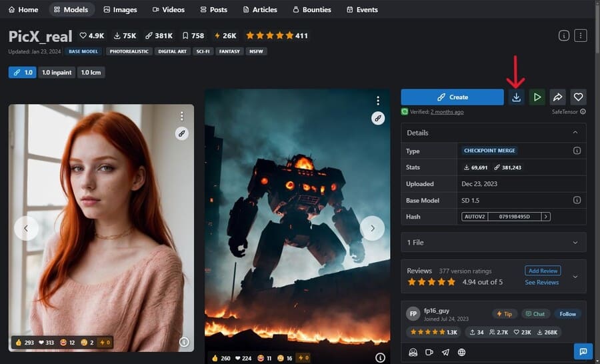Viewport: 600px width, 364px height.
Task: Click the SafeTensor info icon
Action: point(583,112)
